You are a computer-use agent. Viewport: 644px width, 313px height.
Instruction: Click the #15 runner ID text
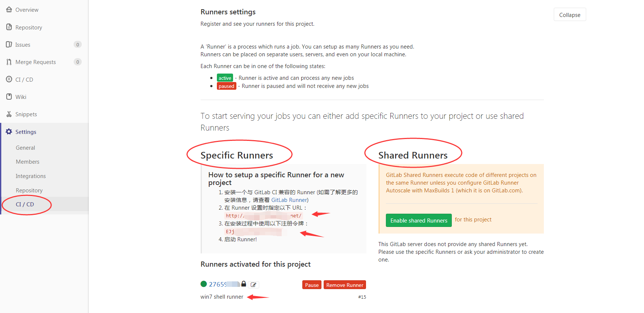tap(362, 297)
